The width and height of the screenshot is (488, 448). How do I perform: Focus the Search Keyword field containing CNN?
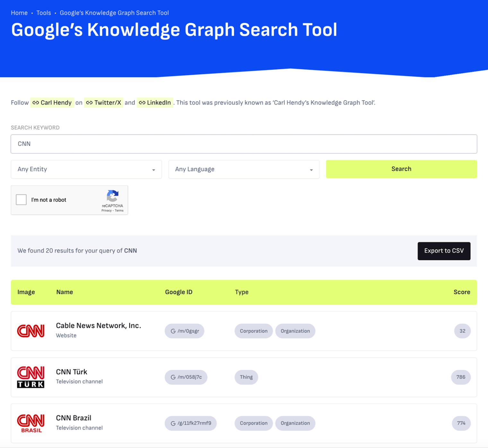click(244, 144)
